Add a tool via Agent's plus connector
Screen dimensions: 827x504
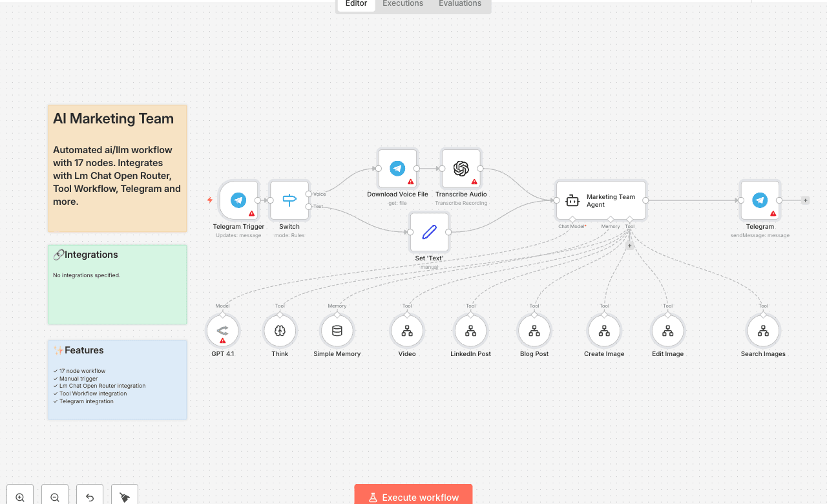click(630, 246)
